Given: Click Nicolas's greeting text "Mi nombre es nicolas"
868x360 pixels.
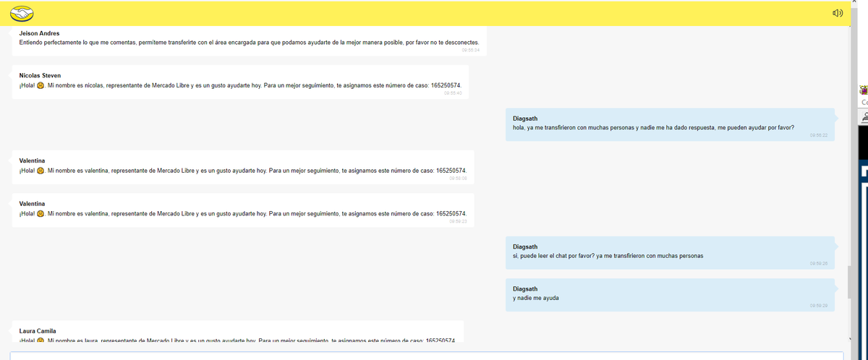Looking at the screenshot, I should [x=75, y=85].
